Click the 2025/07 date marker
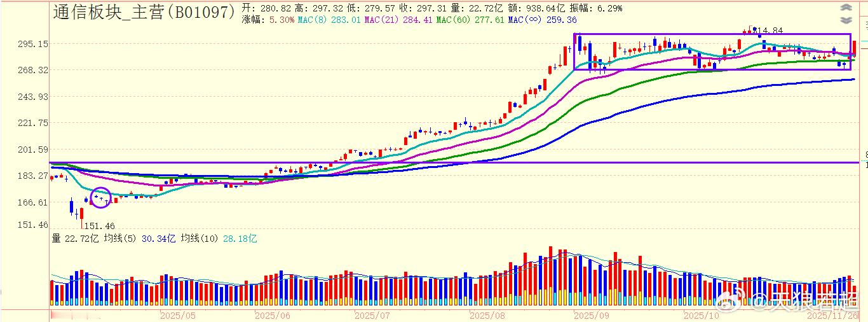The height and width of the screenshot is (322, 868). point(371,315)
